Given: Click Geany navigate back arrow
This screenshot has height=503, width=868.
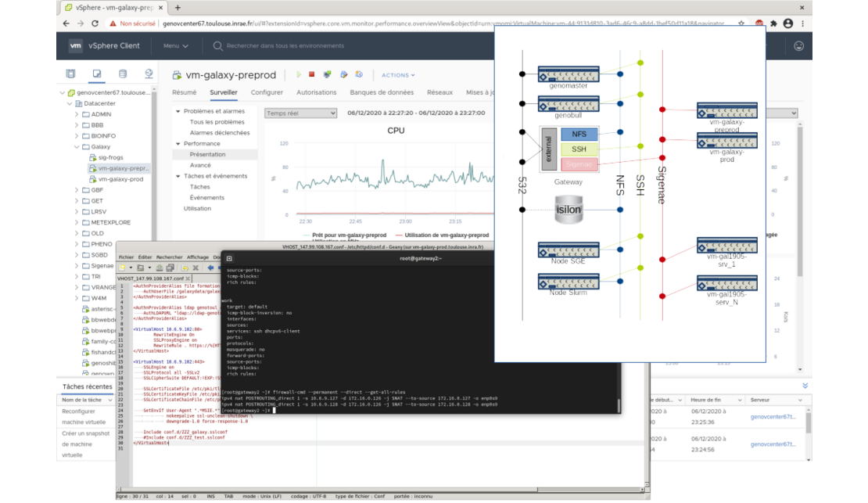Looking at the screenshot, I should click(210, 268).
